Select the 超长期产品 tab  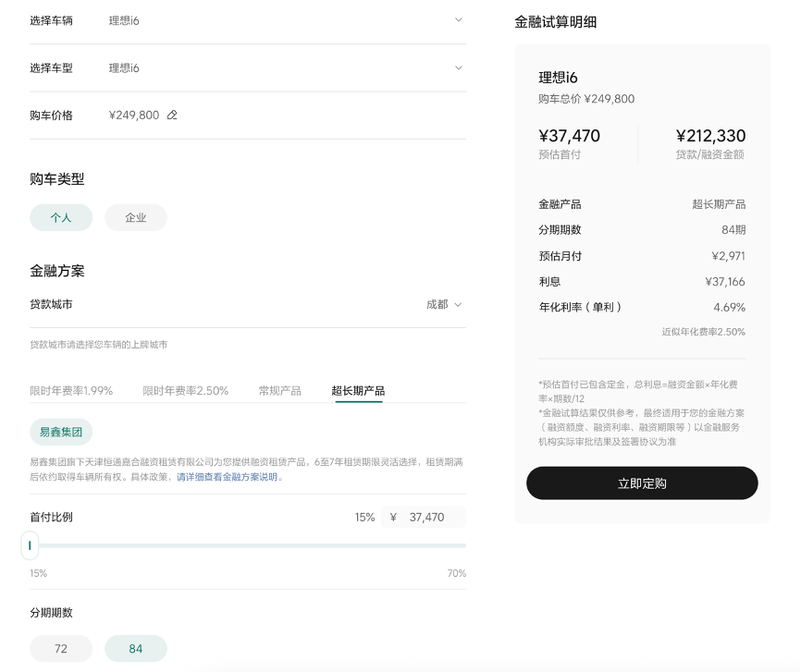pyautogui.click(x=358, y=391)
